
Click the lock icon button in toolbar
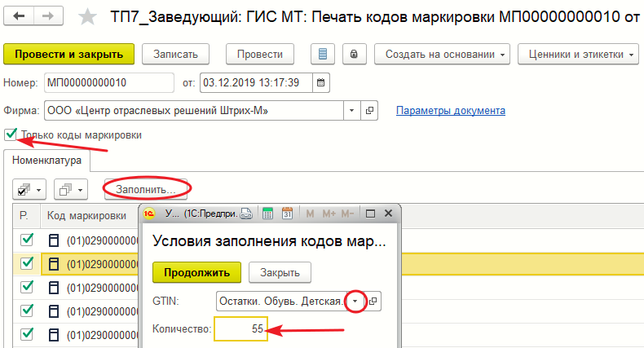point(354,54)
